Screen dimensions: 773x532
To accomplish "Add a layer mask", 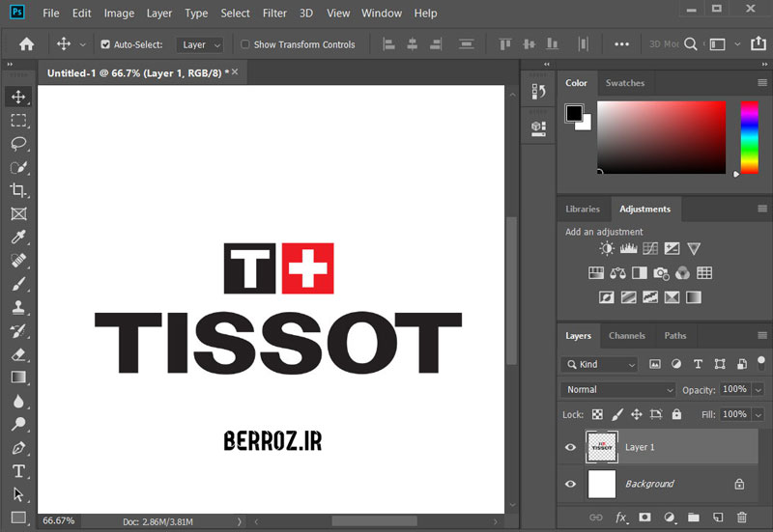I will click(644, 518).
